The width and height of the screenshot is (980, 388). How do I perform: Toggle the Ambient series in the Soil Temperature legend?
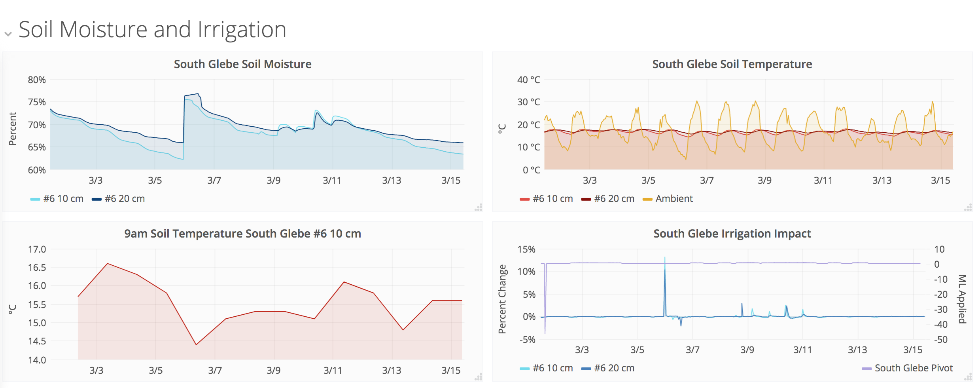[674, 199]
